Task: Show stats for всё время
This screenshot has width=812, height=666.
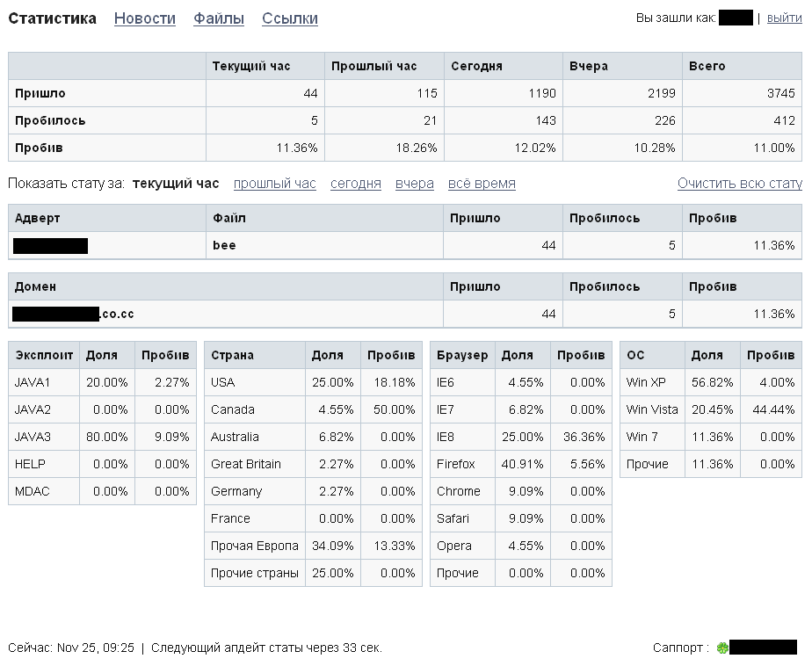Action: coord(482,184)
